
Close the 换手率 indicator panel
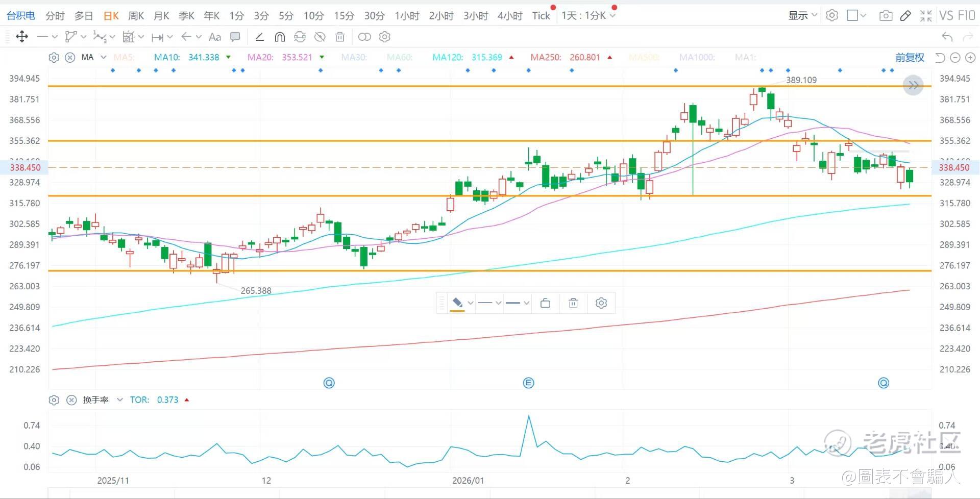tap(71, 400)
